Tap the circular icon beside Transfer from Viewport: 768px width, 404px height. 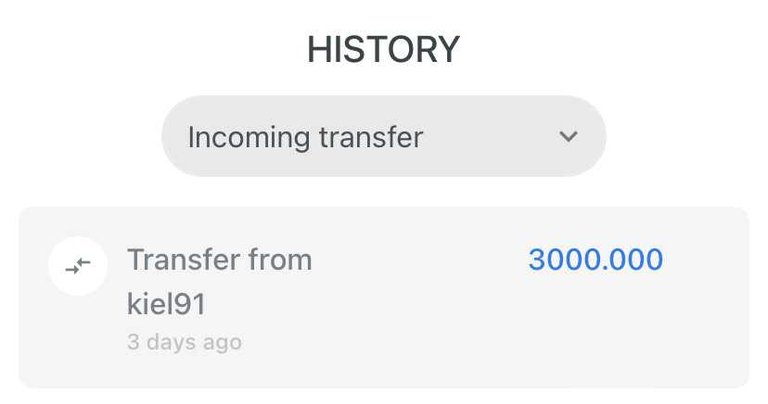(78, 266)
